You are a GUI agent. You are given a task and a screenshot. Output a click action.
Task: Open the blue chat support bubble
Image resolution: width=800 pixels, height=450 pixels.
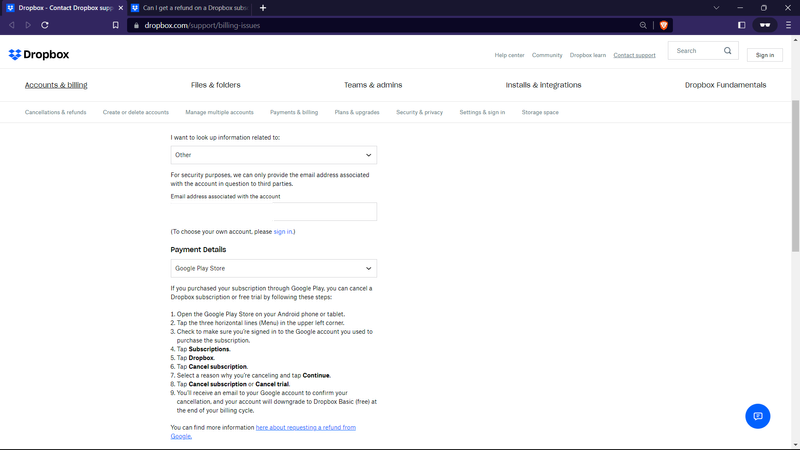click(x=758, y=416)
